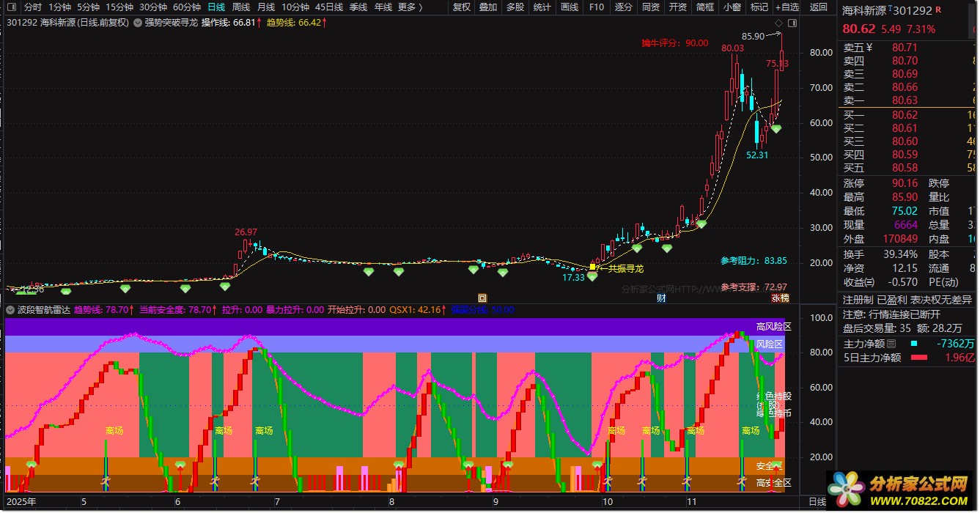Select the 60分钟 period tab
The height and width of the screenshot is (513, 980).
pos(187,7)
